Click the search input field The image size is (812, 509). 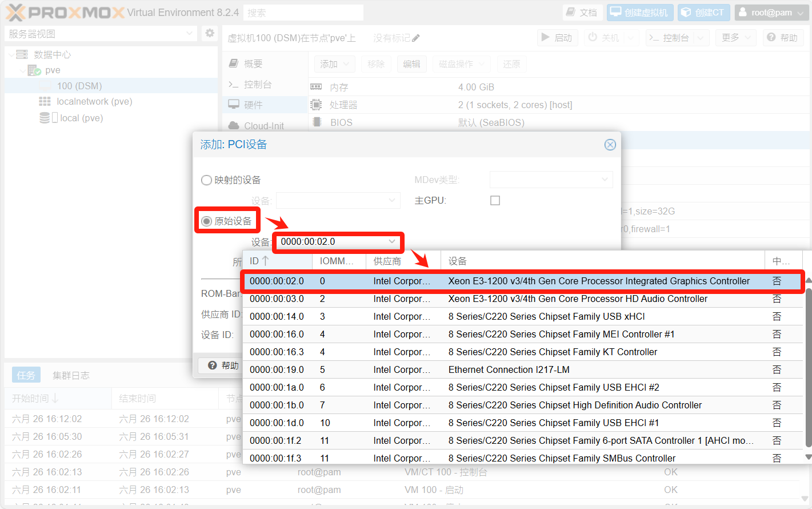click(x=303, y=13)
